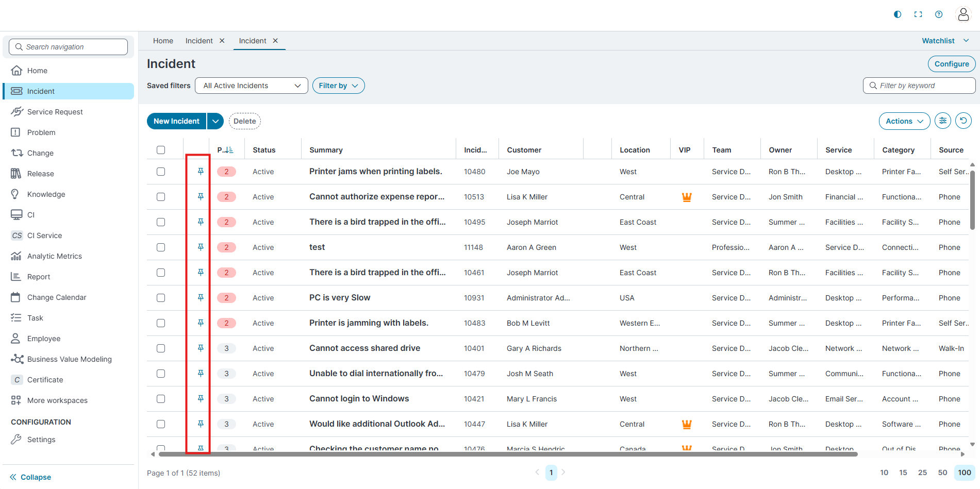Open column settings sliders icon
Image resolution: width=980 pixels, height=489 pixels.
(x=943, y=121)
